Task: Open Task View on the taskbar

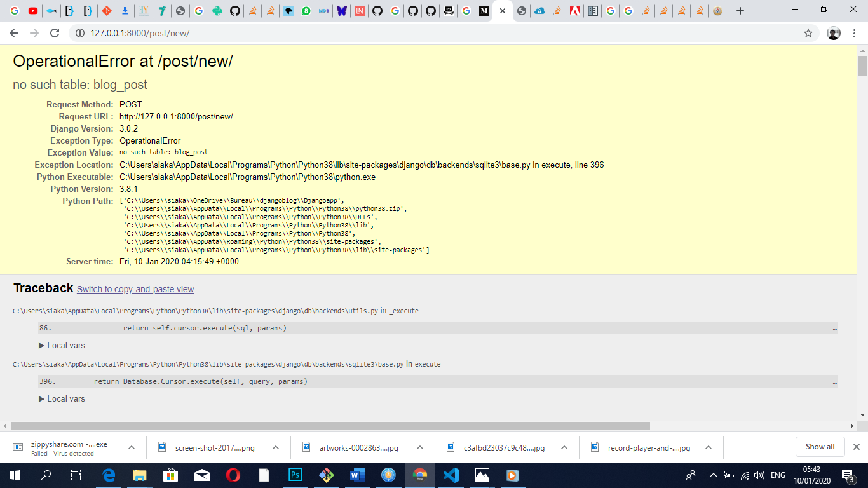Action: 76,475
